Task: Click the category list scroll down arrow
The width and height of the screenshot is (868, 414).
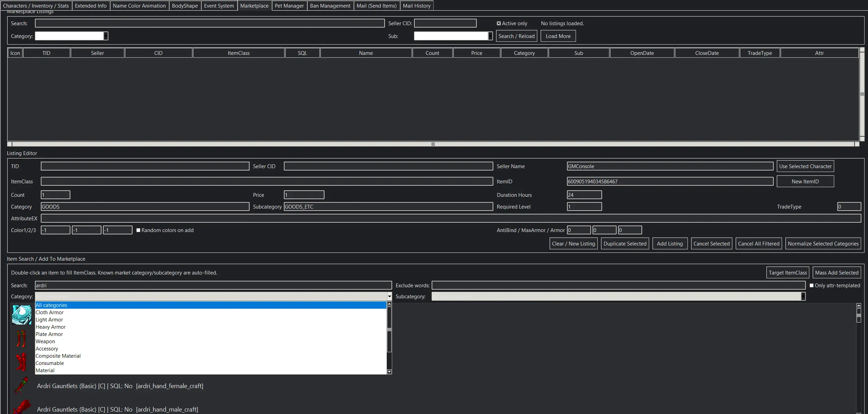Action: tap(389, 372)
